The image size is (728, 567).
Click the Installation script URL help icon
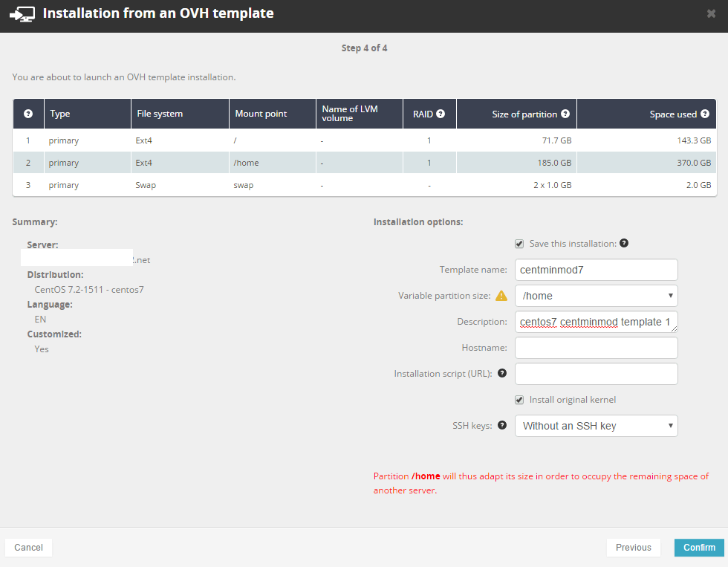click(502, 373)
